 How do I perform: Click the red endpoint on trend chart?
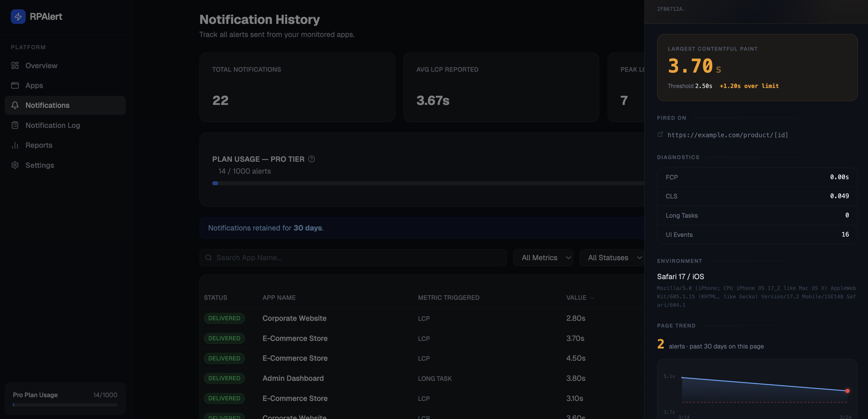847,391
